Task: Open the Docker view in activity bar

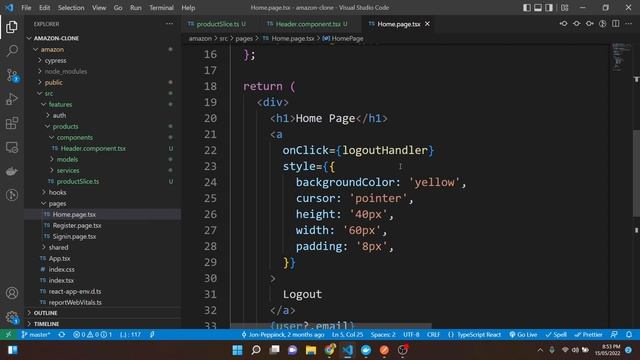Action: (12, 171)
